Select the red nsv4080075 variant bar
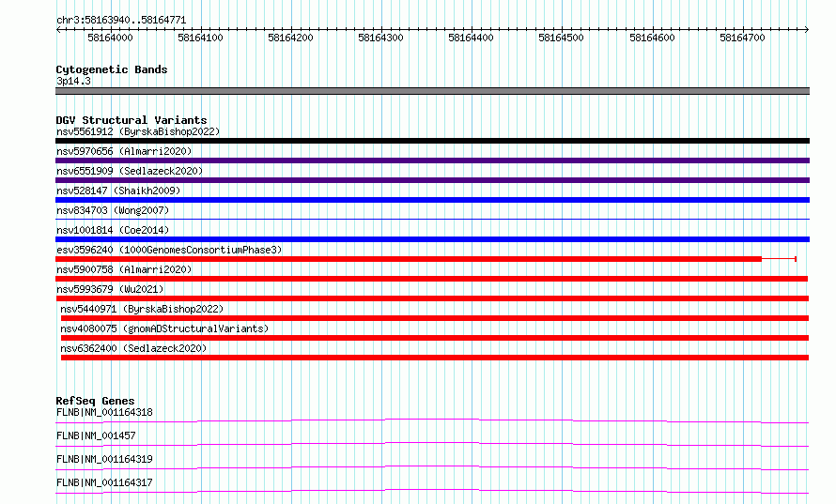This screenshot has height=504, width=836. pos(435,338)
